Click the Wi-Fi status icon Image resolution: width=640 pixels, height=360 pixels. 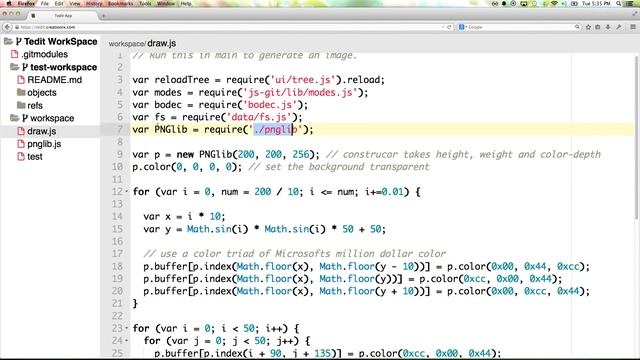(x=554, y=3)
